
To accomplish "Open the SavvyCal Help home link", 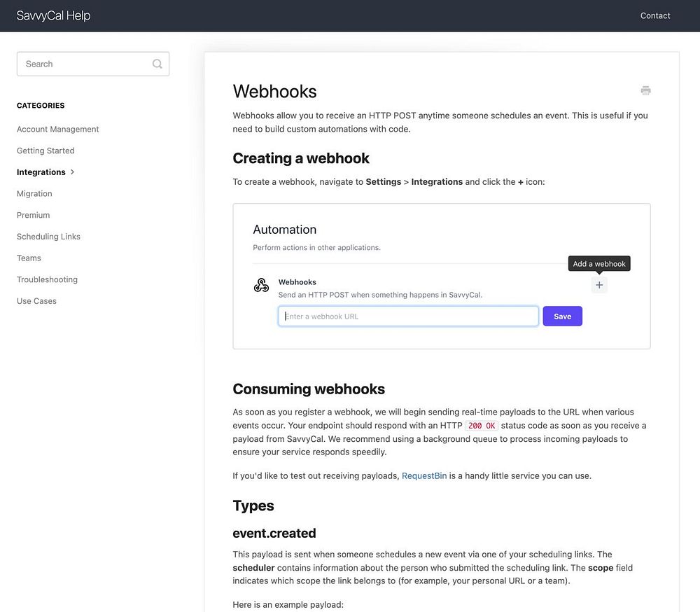I will point(54,15).
